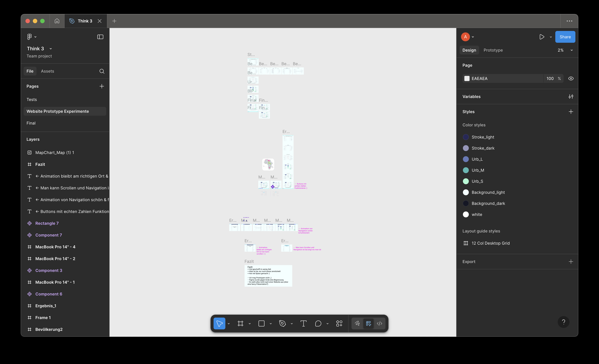Select the Text tool
This screenshot has width=599, height=364.
coord(303,323)
